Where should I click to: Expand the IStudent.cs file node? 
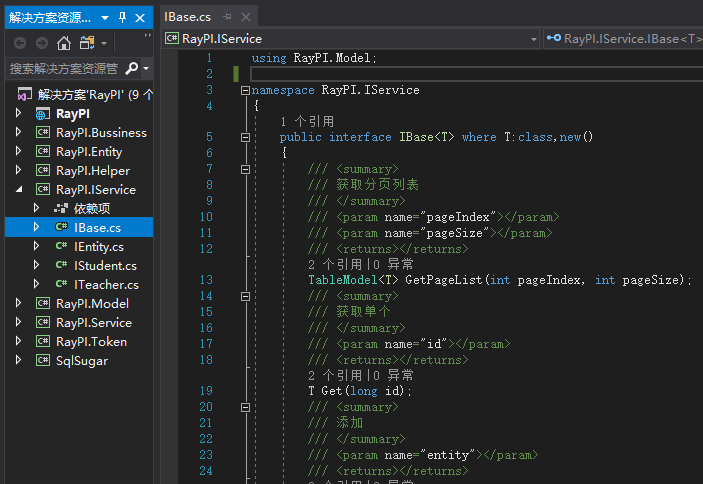(36, 265)
